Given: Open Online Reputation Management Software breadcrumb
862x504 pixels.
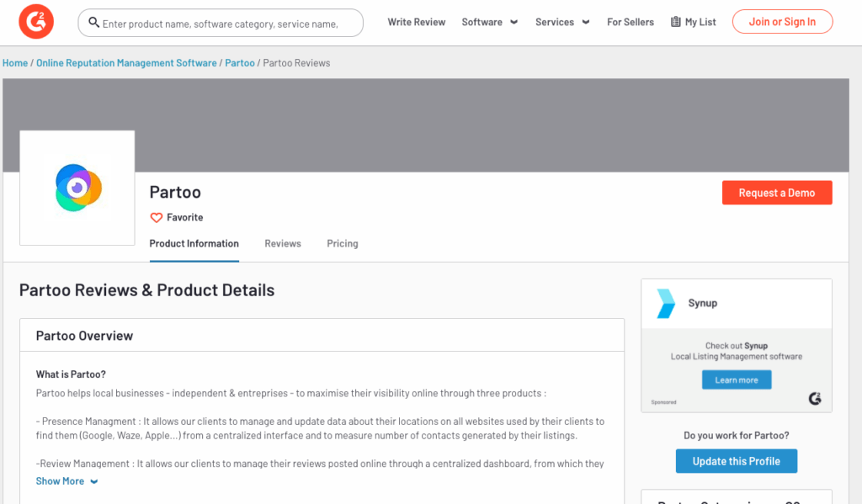Looking at the screenshot, I should [x=126, y=63].
